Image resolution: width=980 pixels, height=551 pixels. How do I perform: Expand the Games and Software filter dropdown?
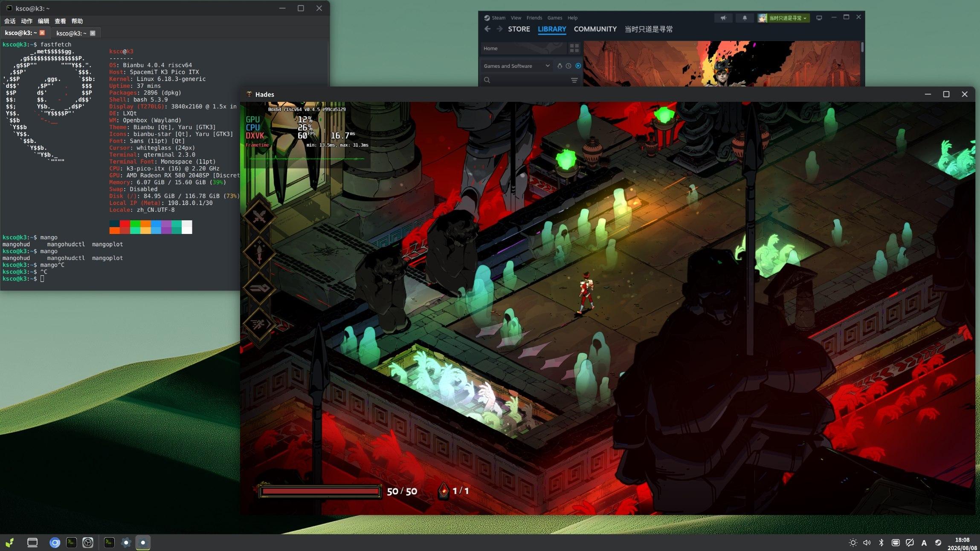coord(516,66)
